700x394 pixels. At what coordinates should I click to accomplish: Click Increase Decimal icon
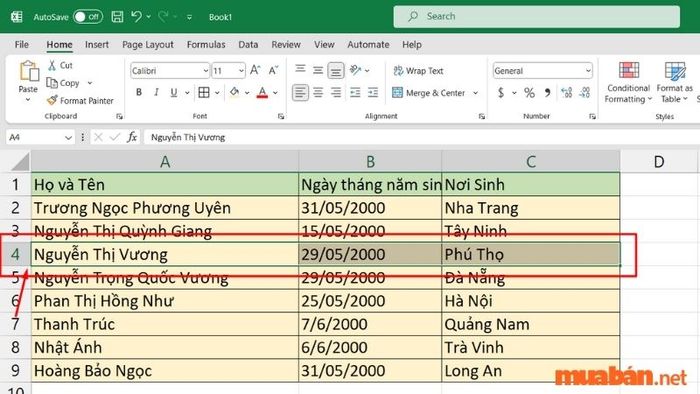[567, 92]
